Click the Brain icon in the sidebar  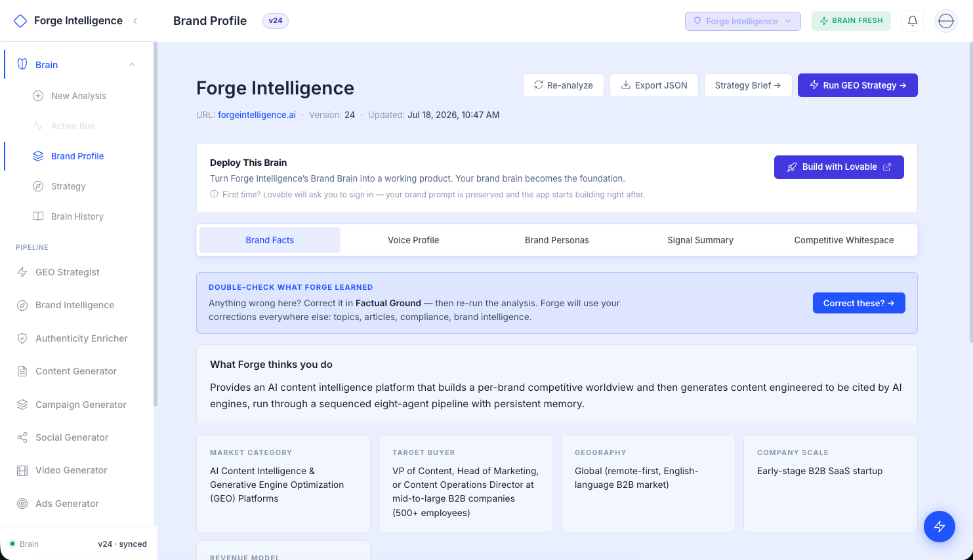click(x=22, y=64)
